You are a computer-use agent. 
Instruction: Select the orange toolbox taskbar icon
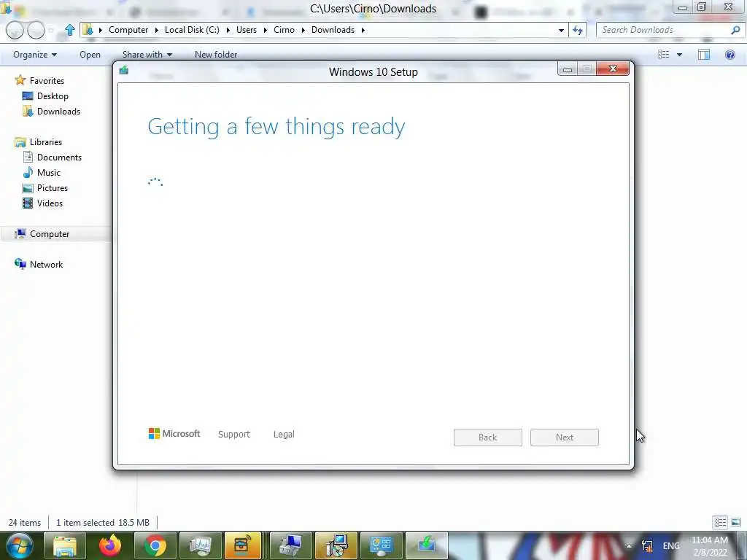click(x=243, y=545)
